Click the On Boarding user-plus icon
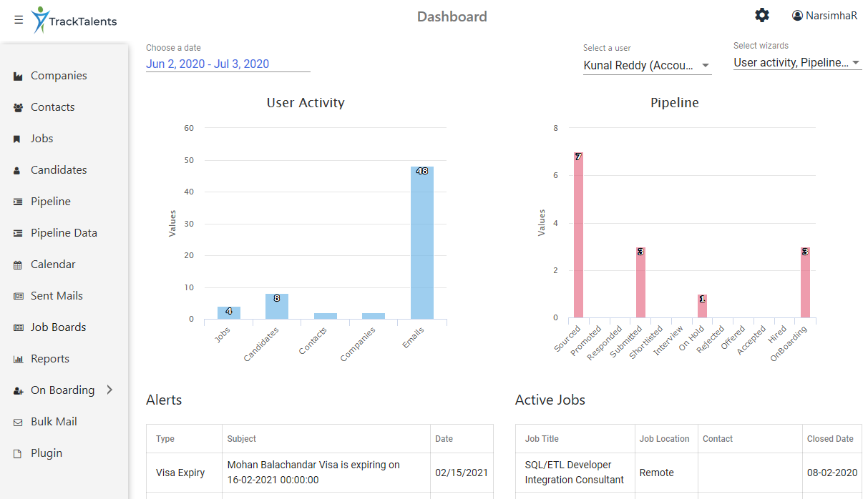 [18, 391]
